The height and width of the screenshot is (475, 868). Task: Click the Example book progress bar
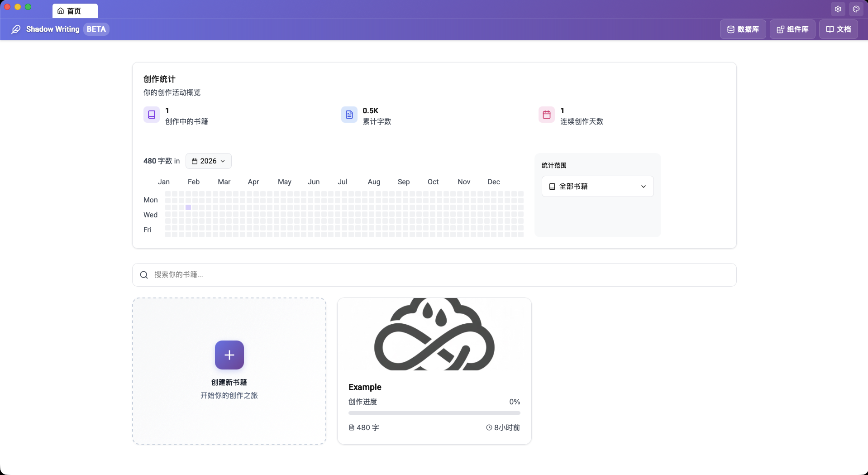click(434, 413)
